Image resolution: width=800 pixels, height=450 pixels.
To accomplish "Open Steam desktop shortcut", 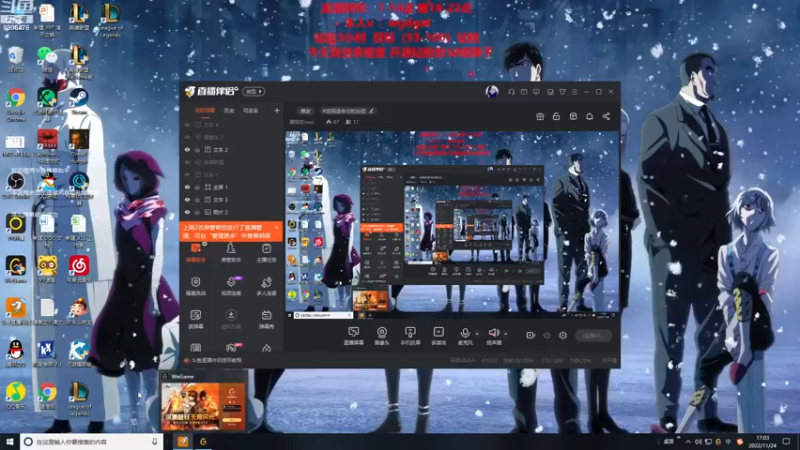I will 79,101.
